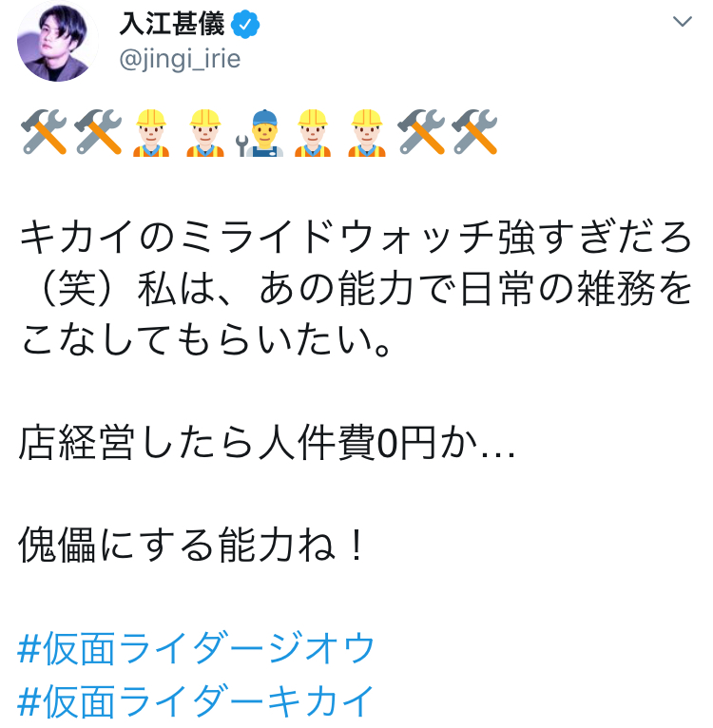Click the construction worker left of mechanic
The width and height of the screenshot is (713, 728).
(204, 133)
